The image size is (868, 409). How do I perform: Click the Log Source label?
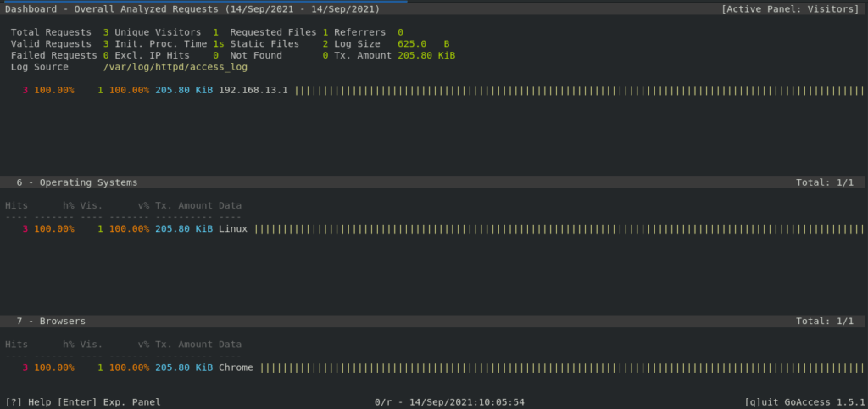pyautogui.click(x=39, y=67)
